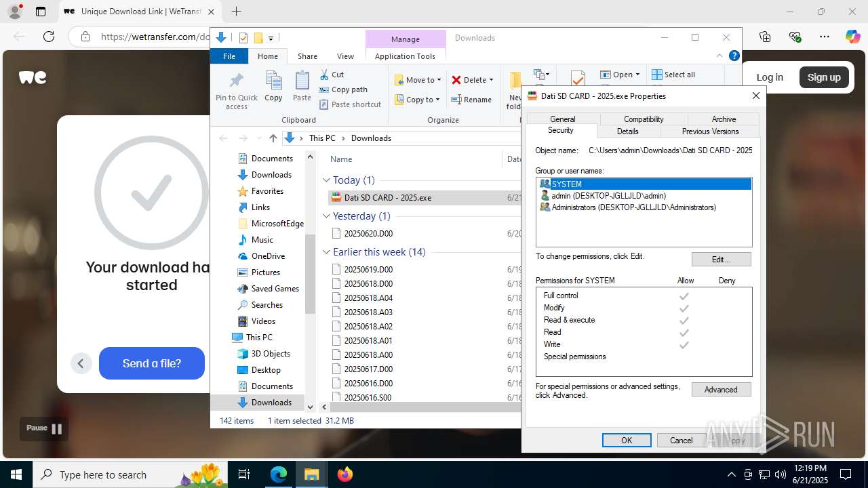This screenshot has height=488, width=868.
Task: Click the Edge Collections icon
Action: tap(765, 37)
